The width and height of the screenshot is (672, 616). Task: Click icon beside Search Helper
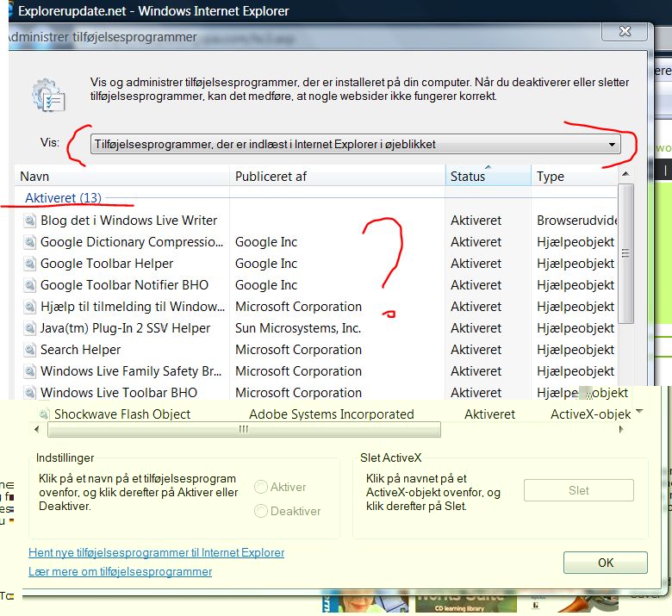tap(29, 350)
